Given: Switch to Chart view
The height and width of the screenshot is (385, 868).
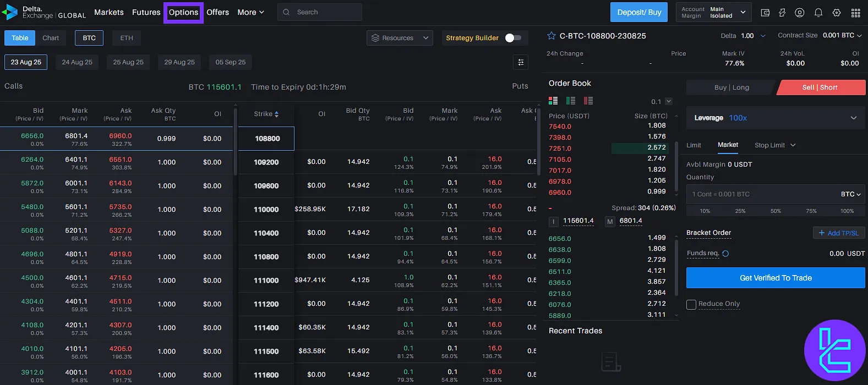Looking at the screenshot, I should pos(51,38).
